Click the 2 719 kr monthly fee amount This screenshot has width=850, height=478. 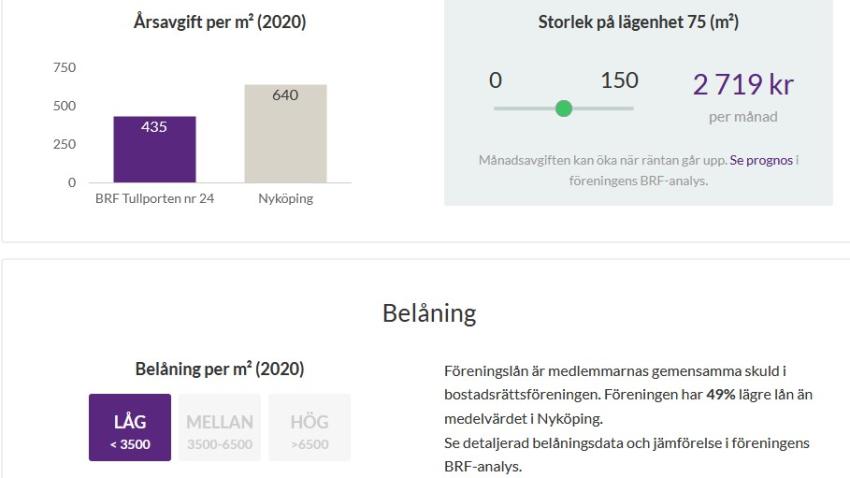point(743,85)
